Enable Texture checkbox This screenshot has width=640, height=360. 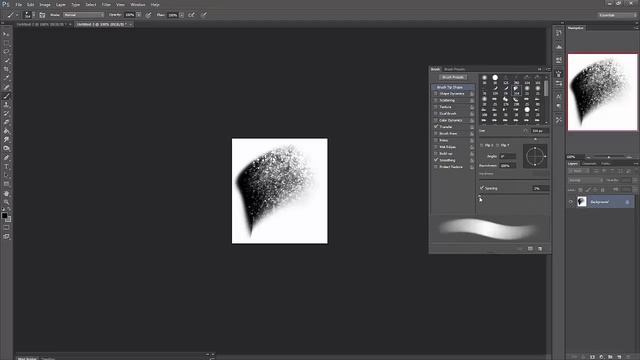(x=436, y=107)
